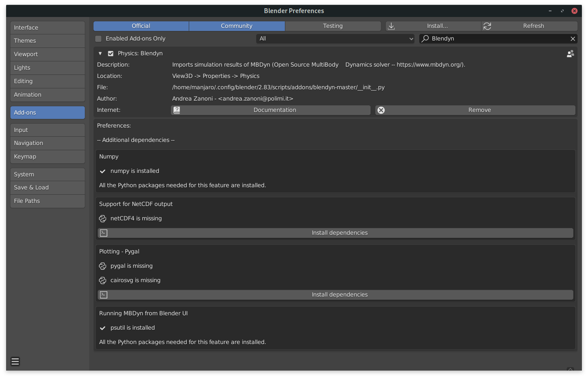
Task: Go to the Lights section
Action: point(47,68)
